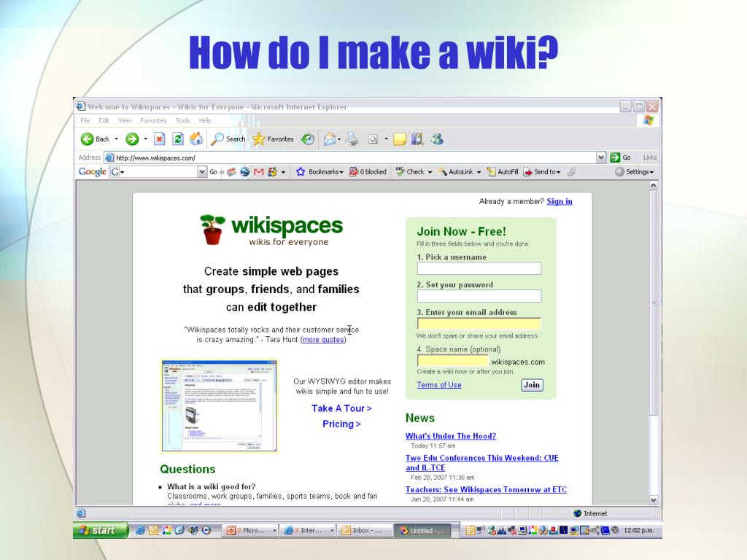Click the Take A Tour link
The image size is (747, 560).
[x=341, y=408]
